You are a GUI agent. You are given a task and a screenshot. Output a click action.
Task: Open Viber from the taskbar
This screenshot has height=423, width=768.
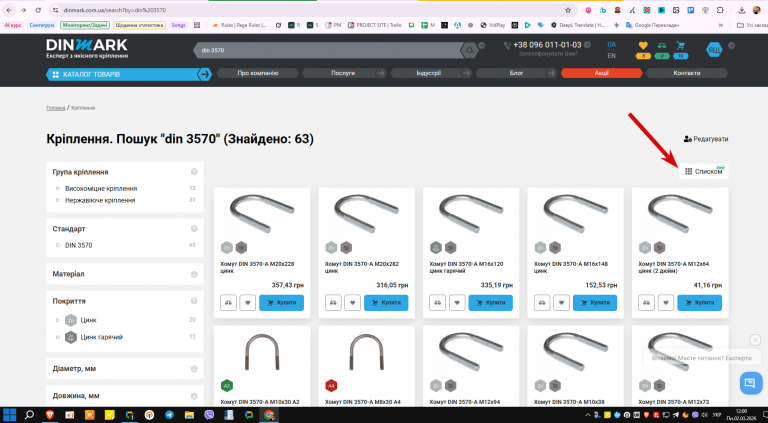coord(210,415)
